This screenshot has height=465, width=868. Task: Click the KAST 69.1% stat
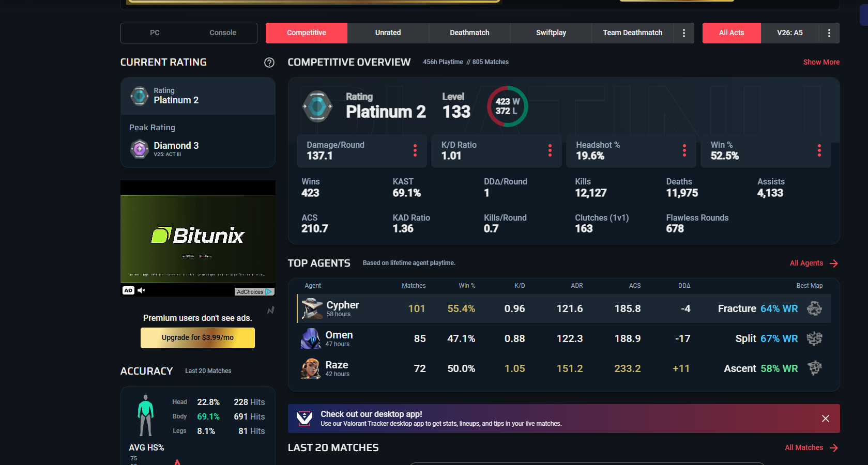407,188
